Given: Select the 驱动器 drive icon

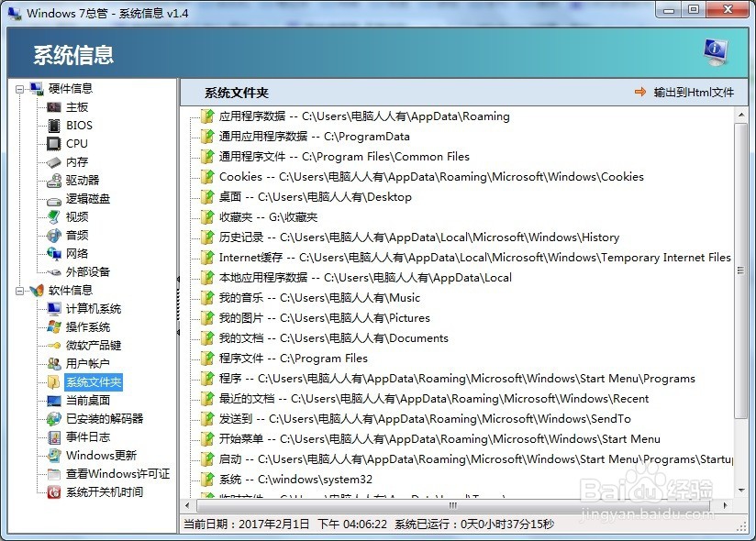Looking at the screenshot, I should pos(54,180).
